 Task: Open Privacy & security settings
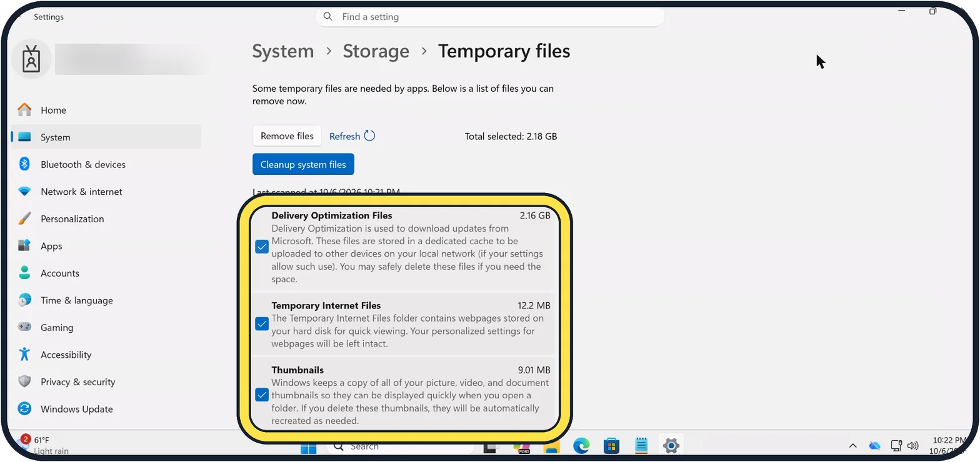(78, 381)
